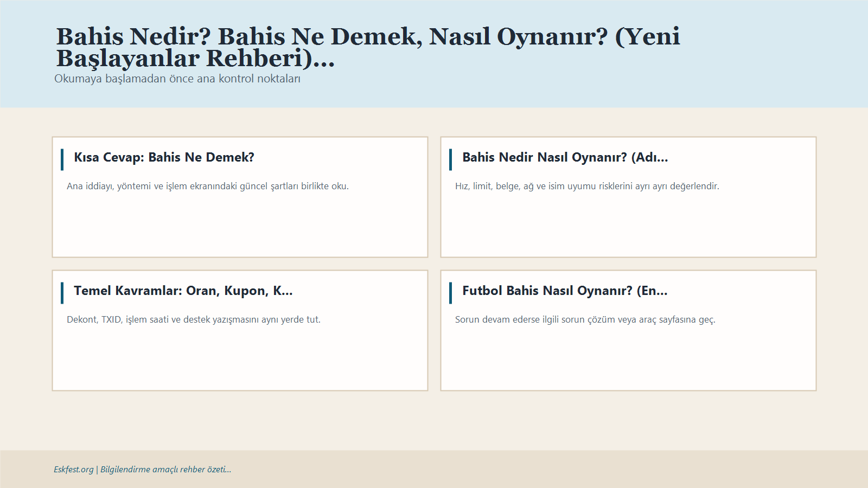This screenshot has height=488, width=868.
Task: Click footer text "Eskfest.org | Bilgilendirme amaçlı rehber özeti..."
Action: pos(142,470)
